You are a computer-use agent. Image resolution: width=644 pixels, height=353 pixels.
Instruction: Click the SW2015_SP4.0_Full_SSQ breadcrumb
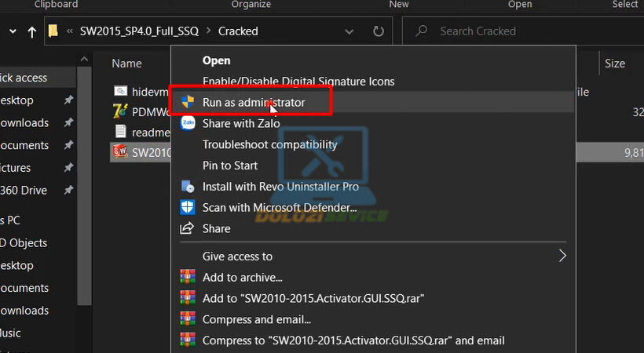(x=139, y=31)
